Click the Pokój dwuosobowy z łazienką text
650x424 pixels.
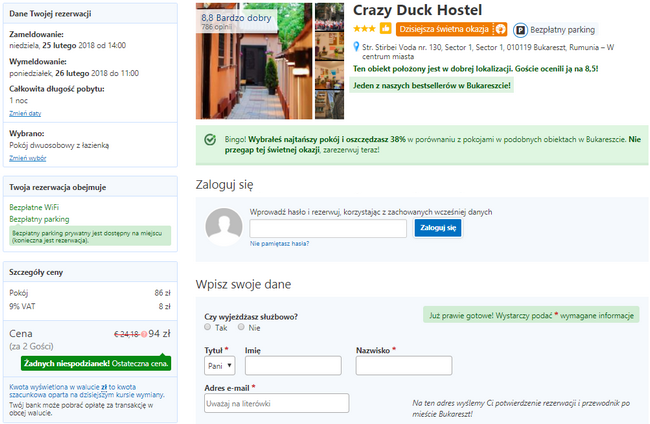[59, 145]
